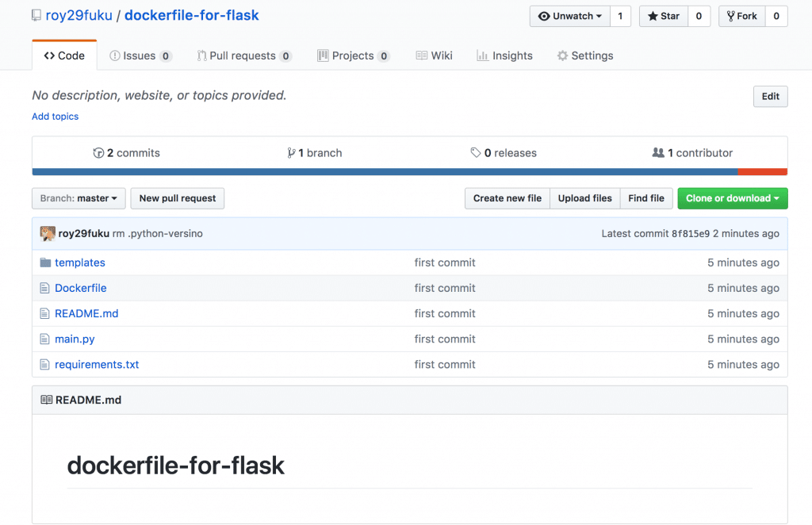The image size is (812, 525).
Task: Click the red language bar segment
Action: pos(763,172)
